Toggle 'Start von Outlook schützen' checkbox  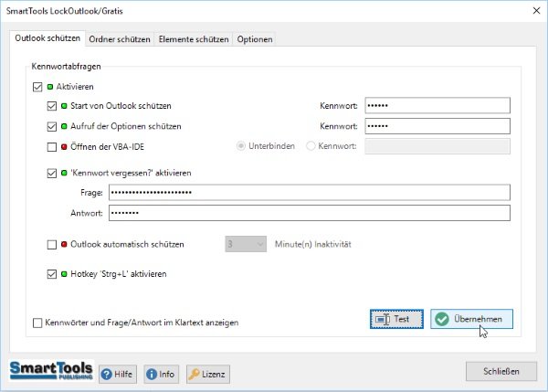coord(52,106)
